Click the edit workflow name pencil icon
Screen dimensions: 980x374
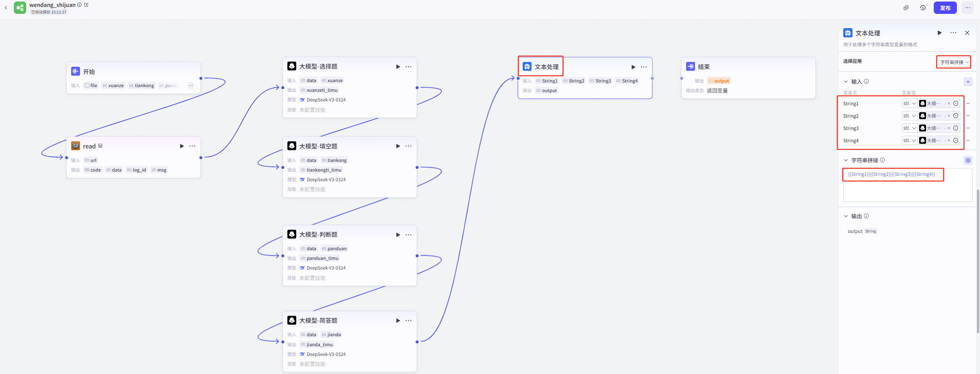point(86,5)
